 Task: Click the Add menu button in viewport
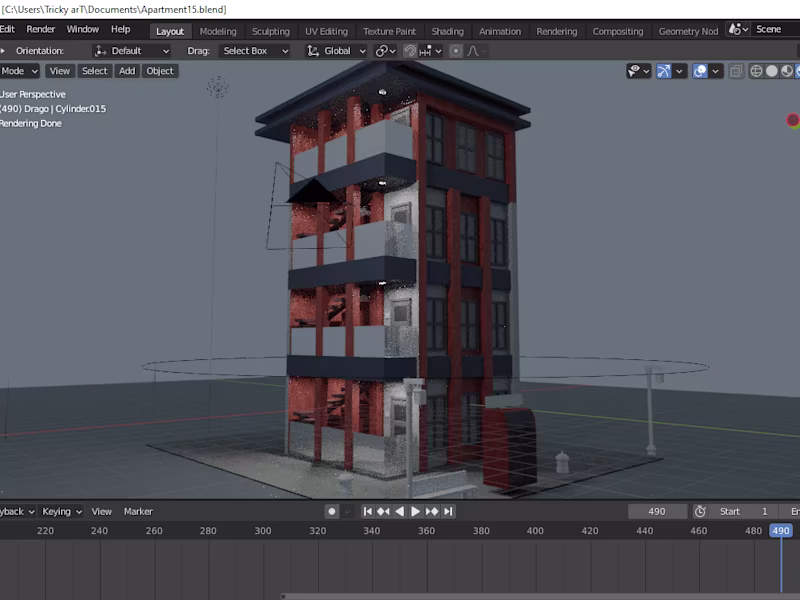[127, 71]
